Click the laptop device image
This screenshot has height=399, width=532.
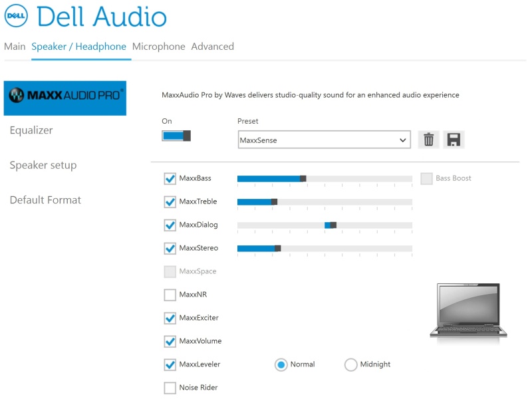click(x=468, y=311)
